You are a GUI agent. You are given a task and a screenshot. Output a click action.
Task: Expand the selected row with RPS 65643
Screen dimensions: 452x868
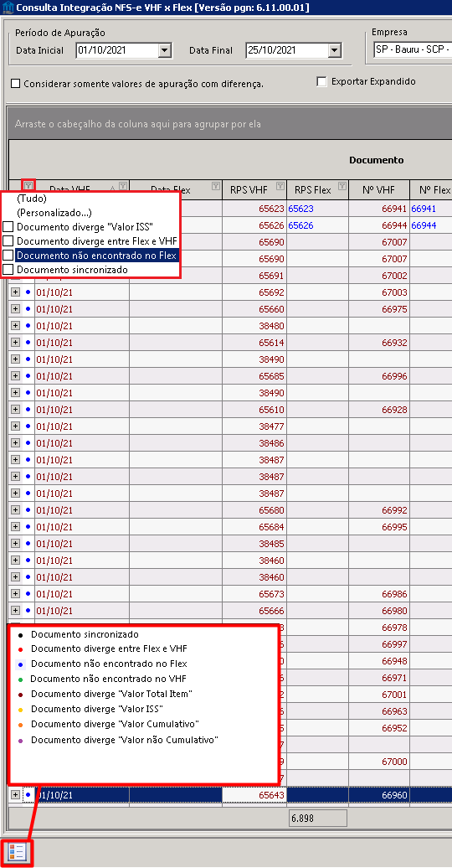pos(16,795)
